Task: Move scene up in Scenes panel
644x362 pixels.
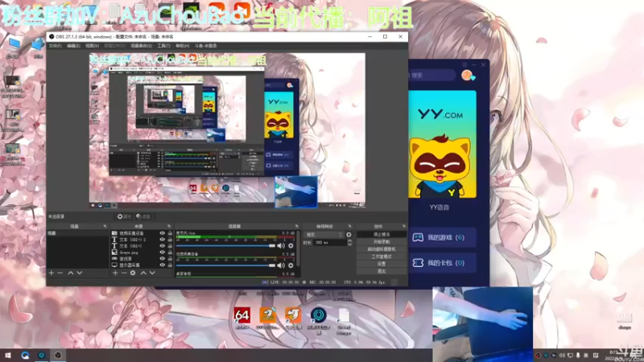Action: click(x=71, y=273)
